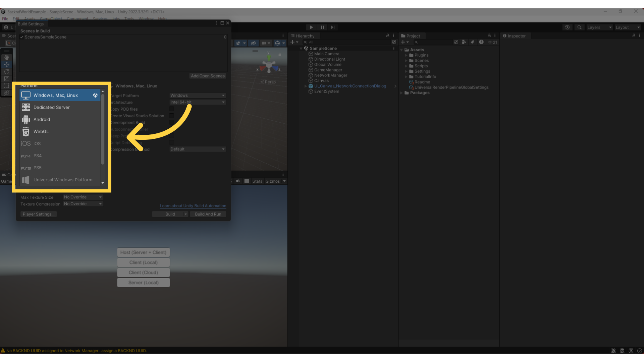Toggle Scenes/SampleScene checkbox in build list
This screenshot has height=362, width=644.
pos(22,37)
